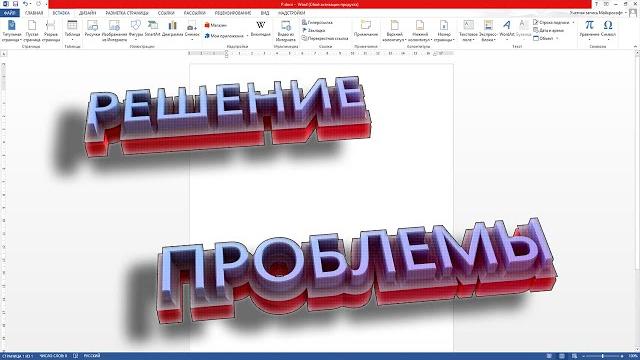
Task: Switch to the Mailings (РАССЫЛКИ) tab
Action: (x=195, y=13)
